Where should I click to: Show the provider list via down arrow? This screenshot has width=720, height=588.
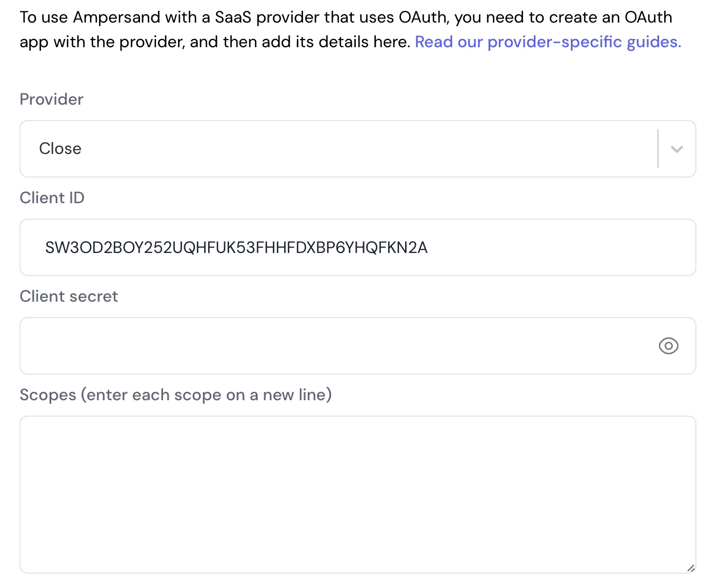pyautogui.click(x=676, y=149)
